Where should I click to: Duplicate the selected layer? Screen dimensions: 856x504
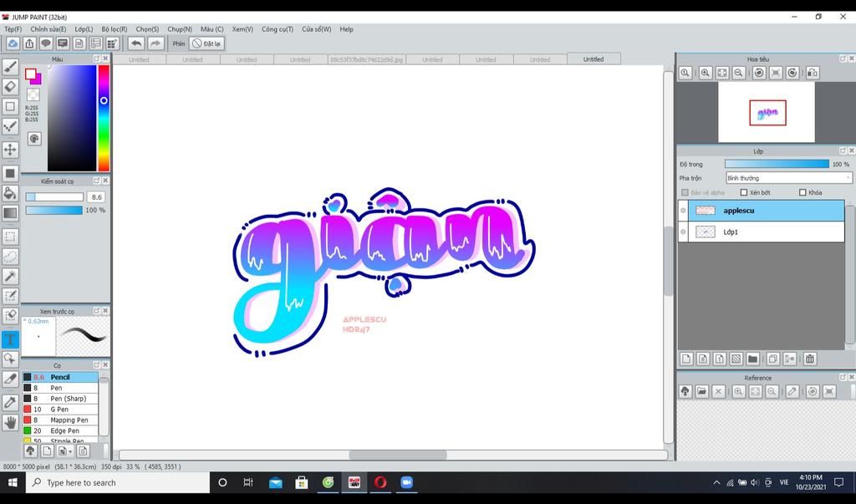point(772,359)
